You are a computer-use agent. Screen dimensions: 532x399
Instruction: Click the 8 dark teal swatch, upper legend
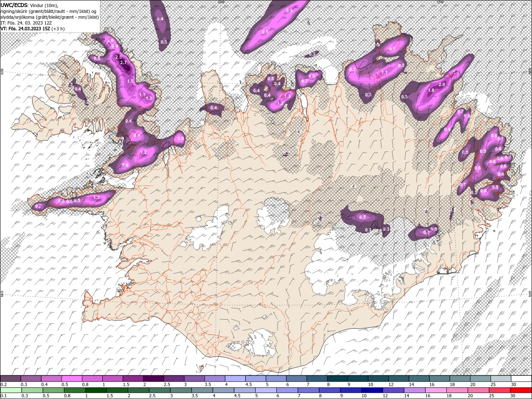337,379
